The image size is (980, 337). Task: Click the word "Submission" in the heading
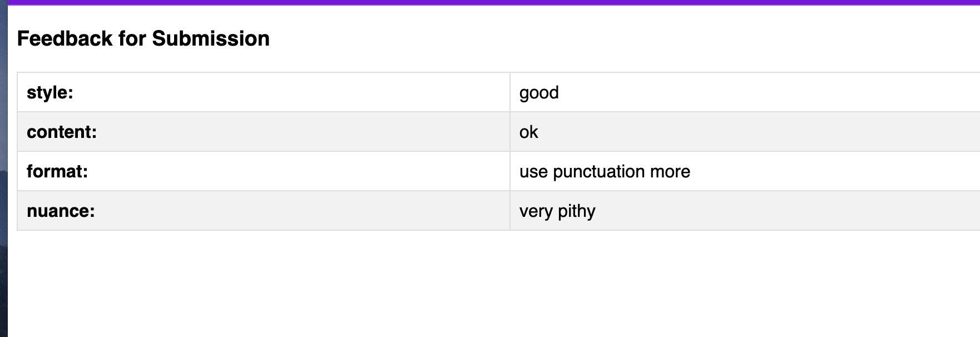210,38
